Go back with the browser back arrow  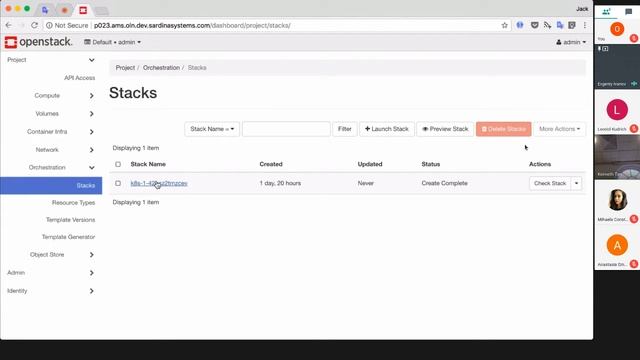pos(9,25)
